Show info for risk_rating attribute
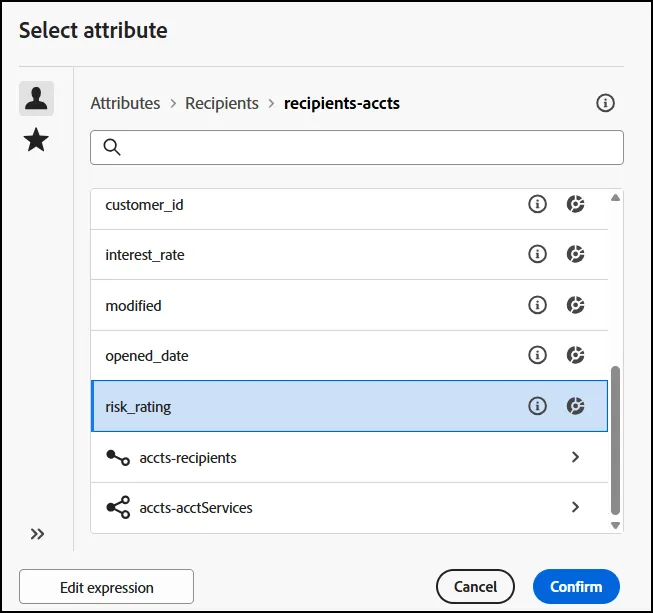This screenshot has height=613, width=653. pyautogui.click(x=537, y=406)
